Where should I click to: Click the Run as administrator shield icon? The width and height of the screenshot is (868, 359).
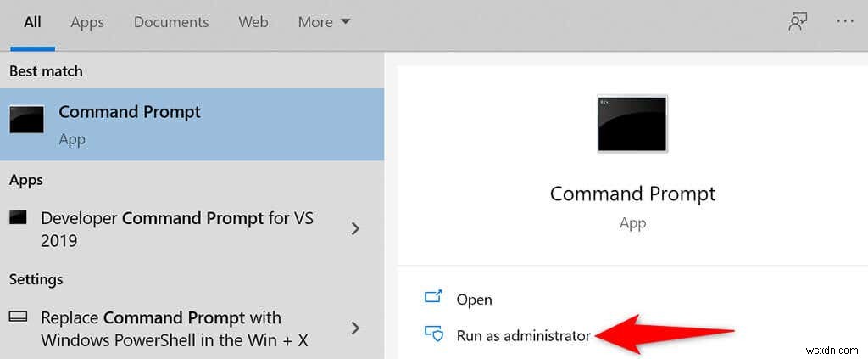click(x=433, y=334)
